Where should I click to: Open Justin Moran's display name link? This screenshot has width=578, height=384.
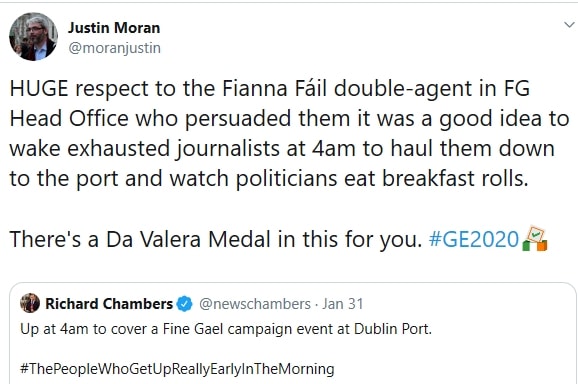coord(114,28)
